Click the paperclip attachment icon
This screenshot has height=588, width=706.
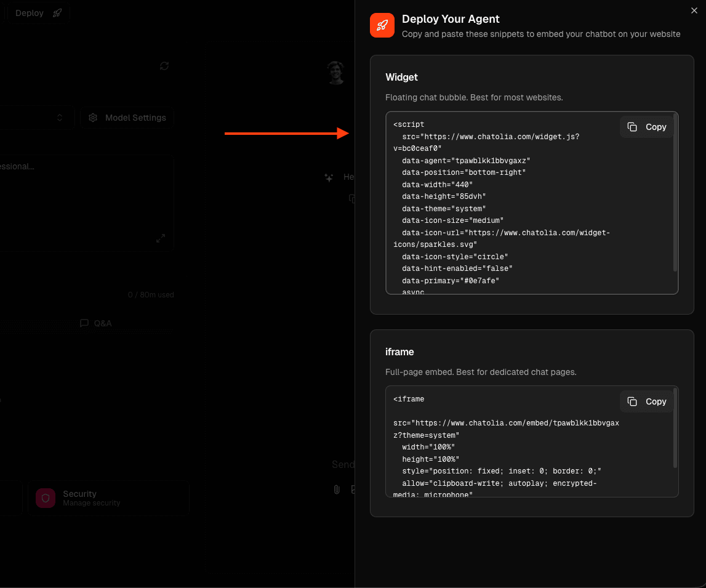[337, 489]
